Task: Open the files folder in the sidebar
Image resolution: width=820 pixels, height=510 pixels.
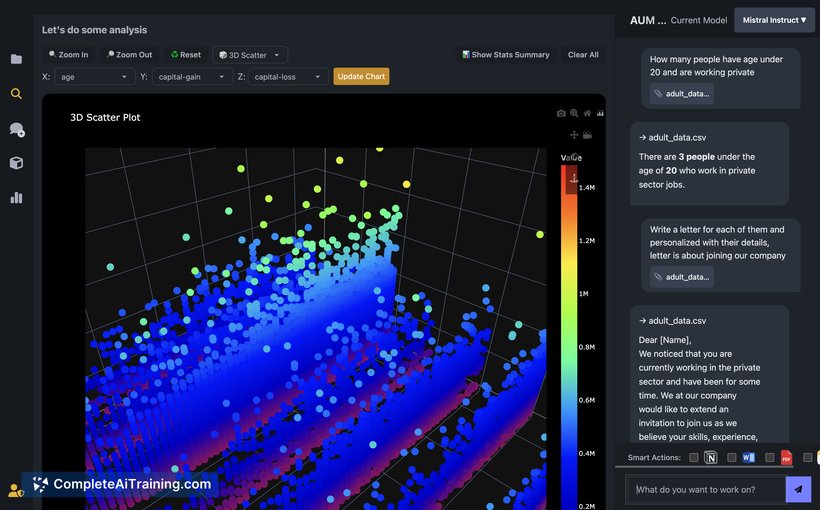Action: (x=16, y=59)
